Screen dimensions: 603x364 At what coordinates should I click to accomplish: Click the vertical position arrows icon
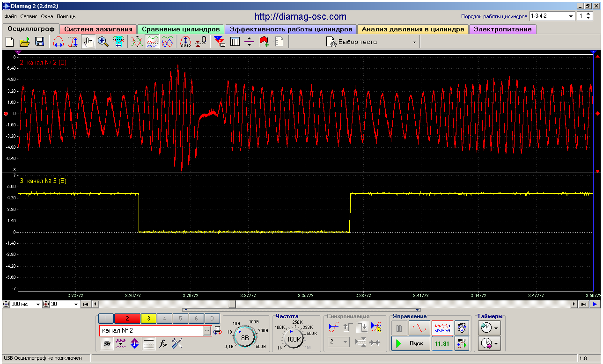tap(135, 344)
